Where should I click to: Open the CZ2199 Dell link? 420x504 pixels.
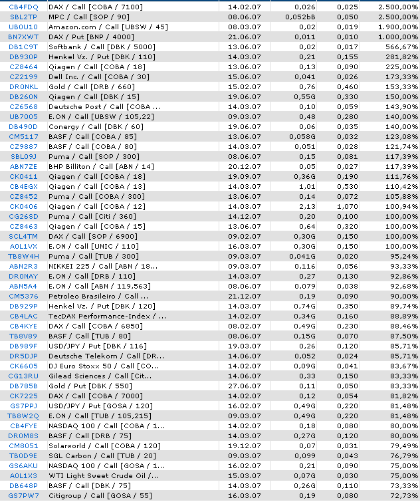23,76
